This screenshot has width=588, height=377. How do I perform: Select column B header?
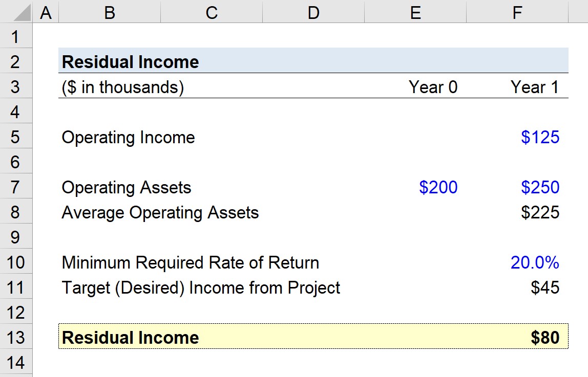pos(109,11)
